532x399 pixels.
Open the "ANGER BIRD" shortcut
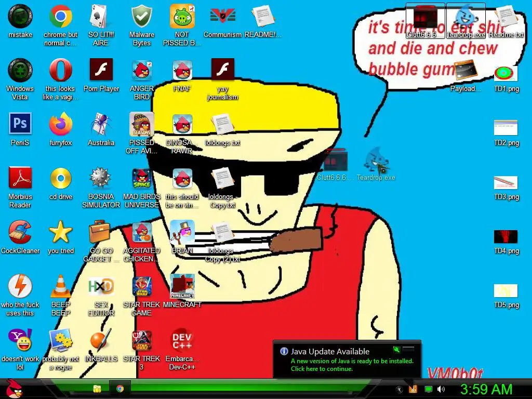pyautogui.click(x=141, y=79)
